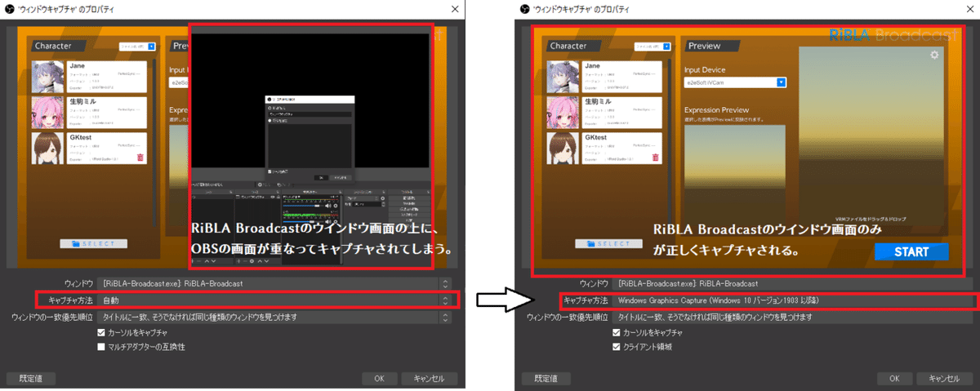Select Jane avatar thumbnail in right preview

coord(564,76)
